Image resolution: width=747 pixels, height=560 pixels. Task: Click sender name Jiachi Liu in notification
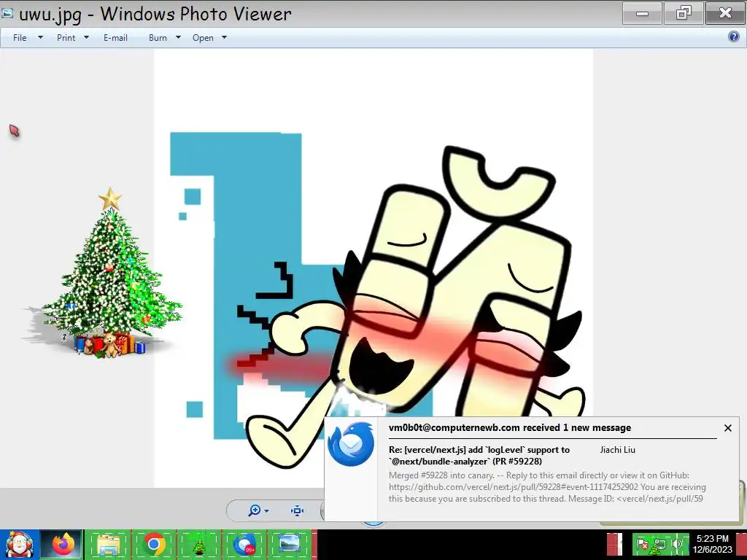(x=617, y=449)
